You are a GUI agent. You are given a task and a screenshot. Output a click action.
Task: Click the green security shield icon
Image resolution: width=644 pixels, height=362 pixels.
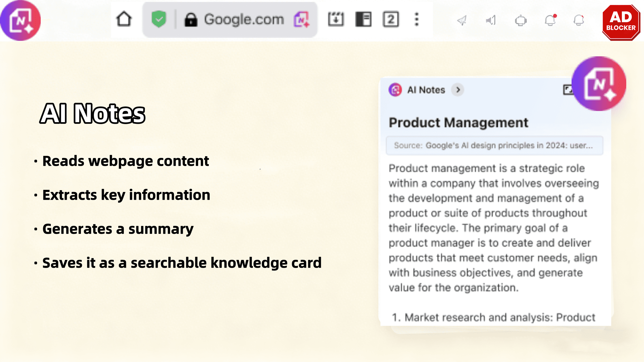159,19
